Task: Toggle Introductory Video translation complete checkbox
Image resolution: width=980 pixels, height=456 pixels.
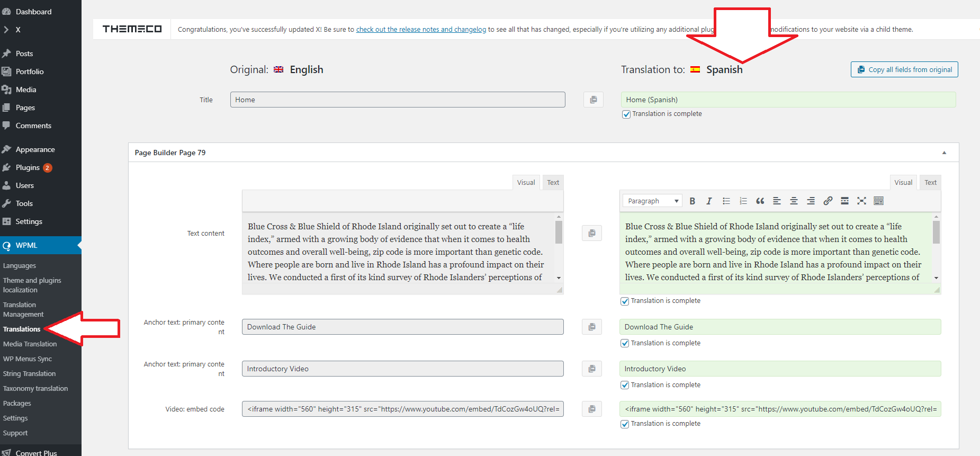Action: tap(625, 385)
